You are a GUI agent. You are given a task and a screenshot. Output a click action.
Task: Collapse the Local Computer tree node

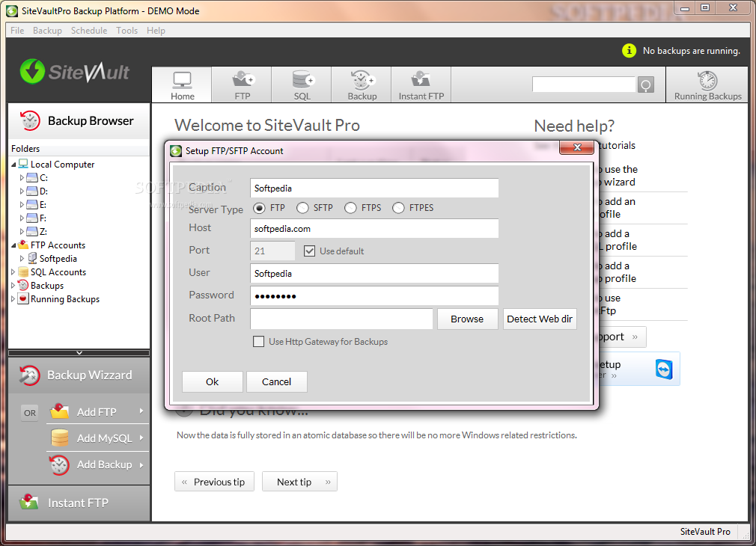(x=13, y=165)
